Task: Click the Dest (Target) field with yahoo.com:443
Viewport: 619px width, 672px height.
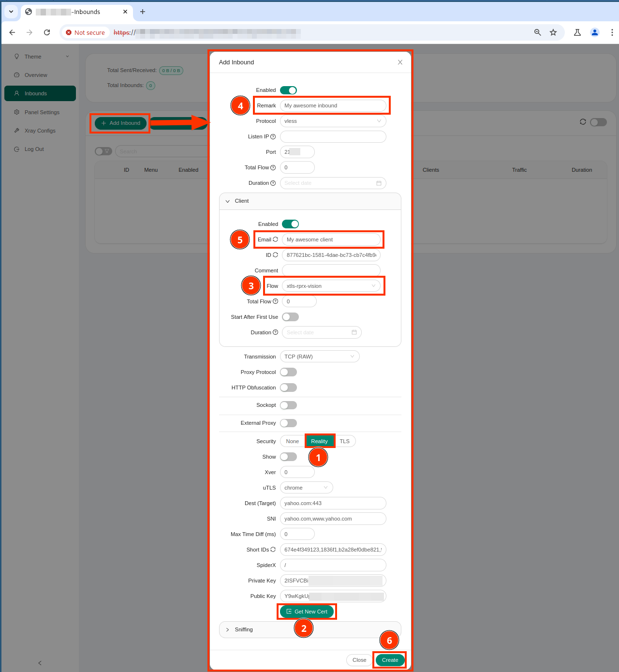Action: (333, 503)
